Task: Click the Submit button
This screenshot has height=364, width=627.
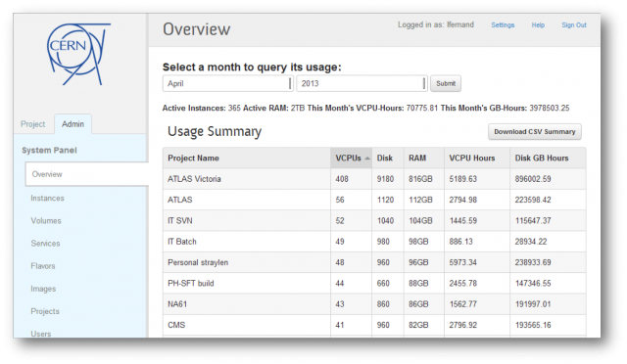Action: [446, 83]
